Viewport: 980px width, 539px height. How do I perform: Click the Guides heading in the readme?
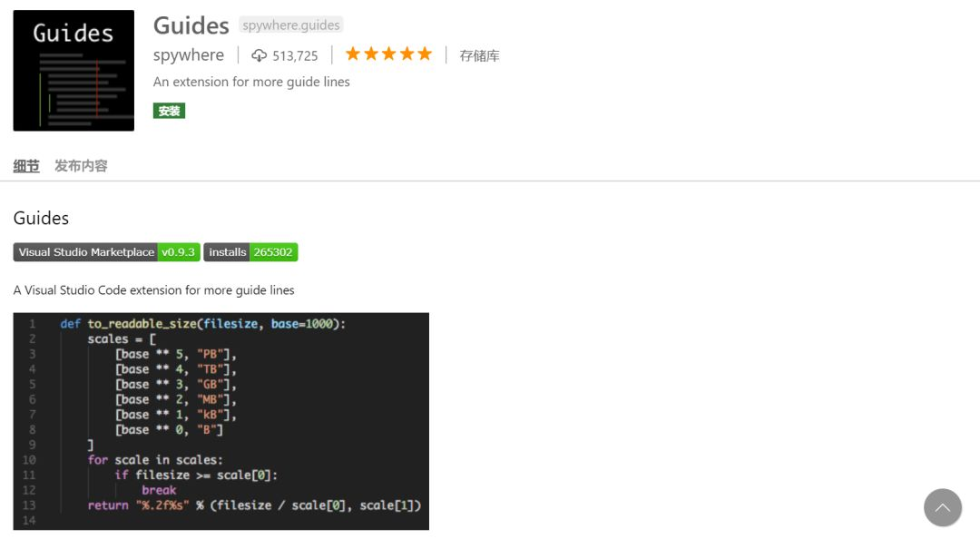[41, 218]
